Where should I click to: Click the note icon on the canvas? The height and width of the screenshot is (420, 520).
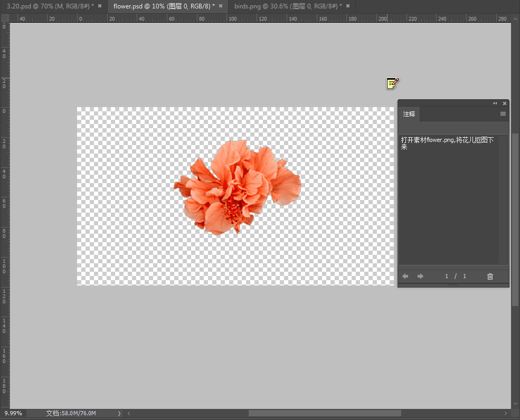tap(392, 83)
